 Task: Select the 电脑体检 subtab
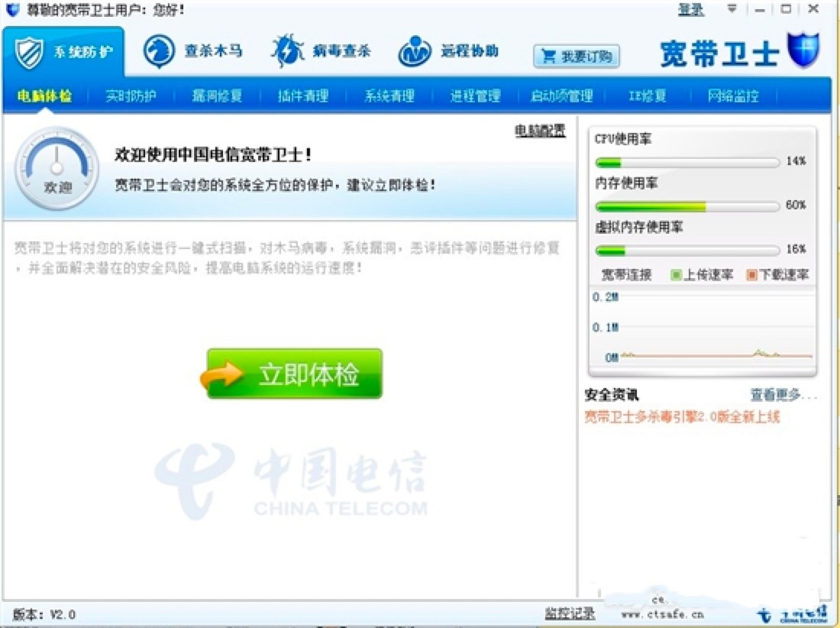[x=44, y=96]
